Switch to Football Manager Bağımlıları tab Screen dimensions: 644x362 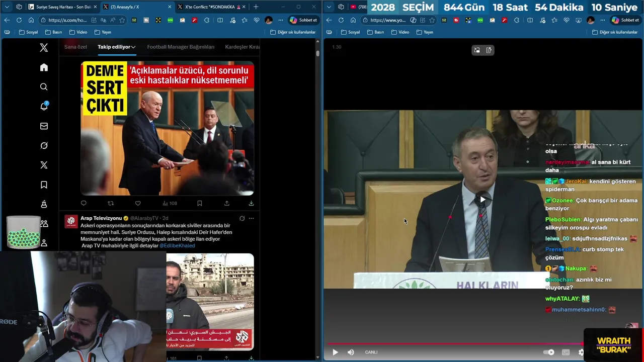[181, 47]
